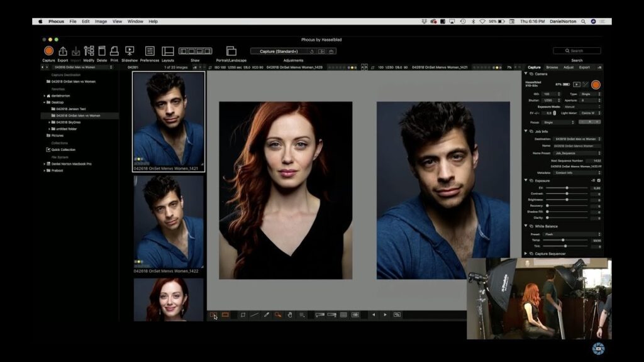Image resolution: width=644 pixels, height=362 pixels.
Task: Adjust the Contrast slider
Action: coord(567,194)
